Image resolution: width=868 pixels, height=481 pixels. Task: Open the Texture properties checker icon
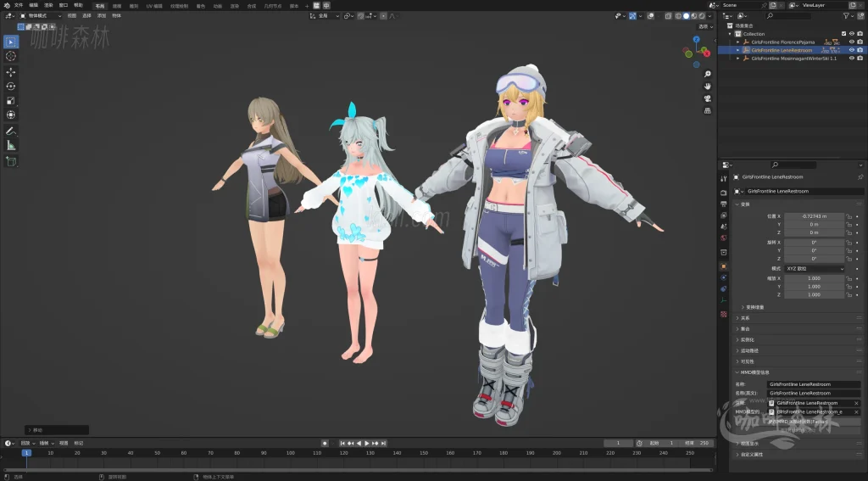[x=724, y=314]
